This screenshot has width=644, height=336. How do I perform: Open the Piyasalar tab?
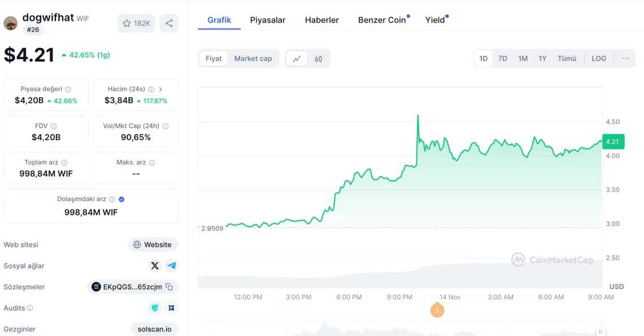coord(268,20)
